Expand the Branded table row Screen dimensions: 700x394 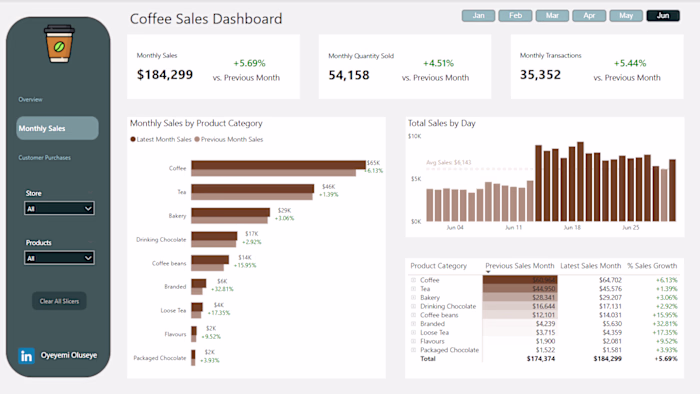pos(413,323)
